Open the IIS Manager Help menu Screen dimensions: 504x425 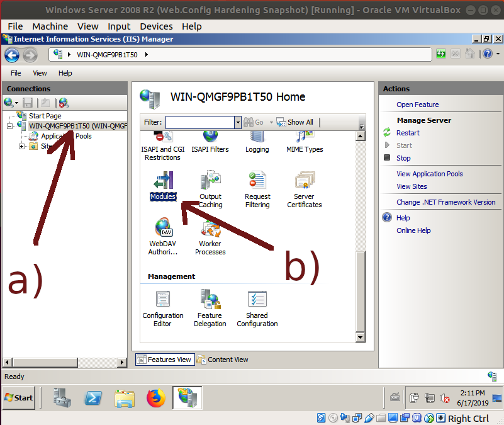[x=65, y=74]
